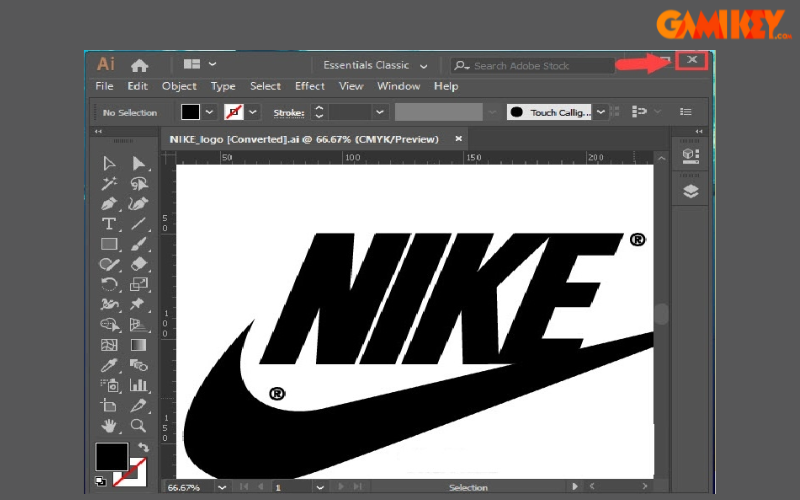The width and height of the screenshot is (800, 500).
Task: Select the Blend tool
Action: [x=138, y=365]
